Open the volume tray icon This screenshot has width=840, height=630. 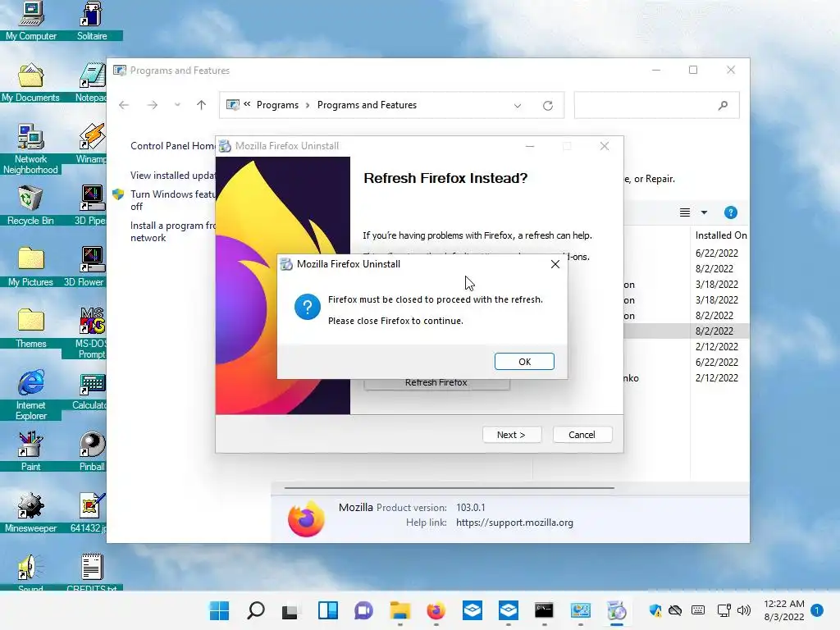click(743, 610)
